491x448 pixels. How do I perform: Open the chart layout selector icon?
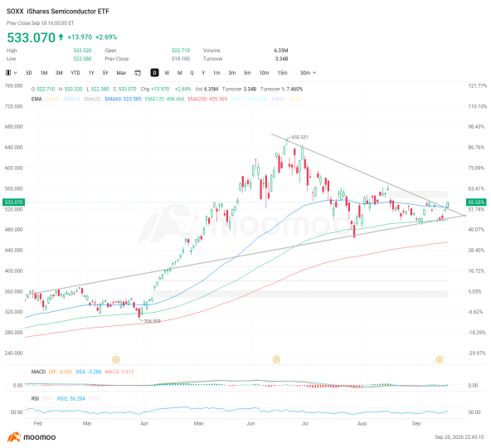point(8,73)
